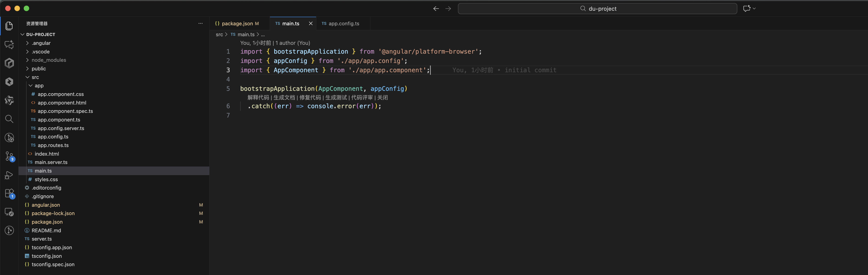The width and height of the screenshot is (868, 275).
Task: Expand the node_modules folder
Action: (x=49, y=60)
